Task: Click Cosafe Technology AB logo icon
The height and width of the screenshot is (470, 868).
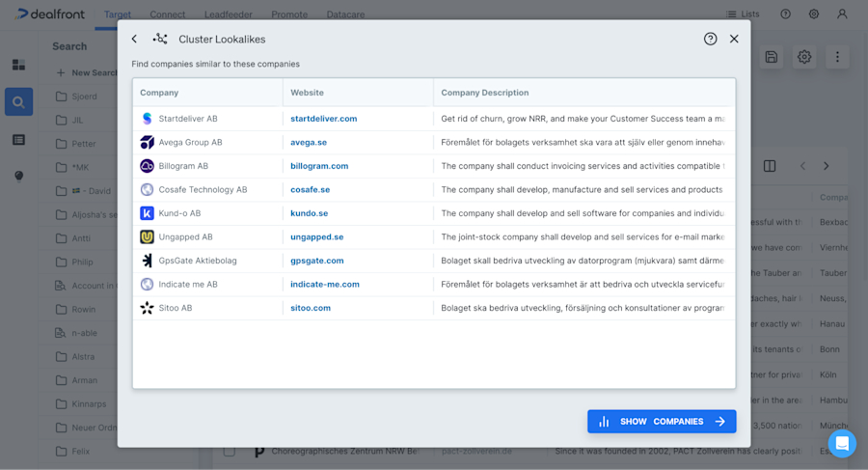Action: click(147, 189)
